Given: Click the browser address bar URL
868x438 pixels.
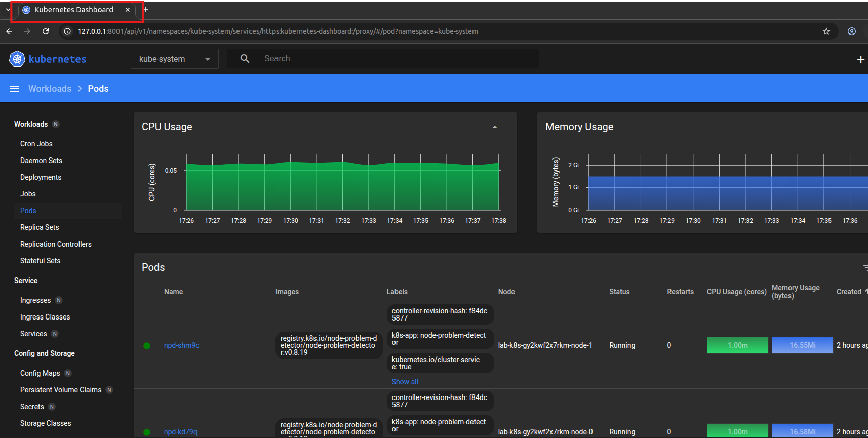Looking at the screenshot, I should 278,31.
